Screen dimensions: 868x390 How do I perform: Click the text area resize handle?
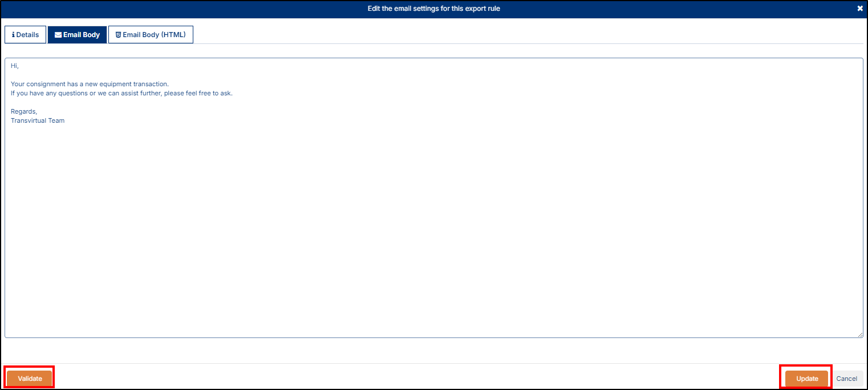click(860, 335)
